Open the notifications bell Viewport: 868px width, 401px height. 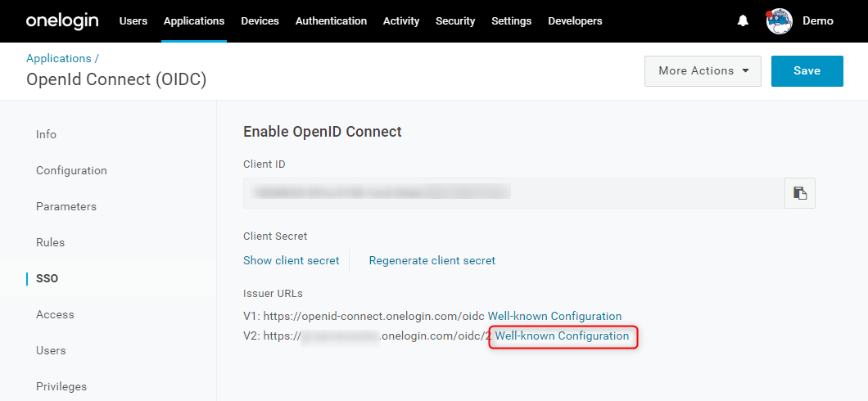[743, 21]
